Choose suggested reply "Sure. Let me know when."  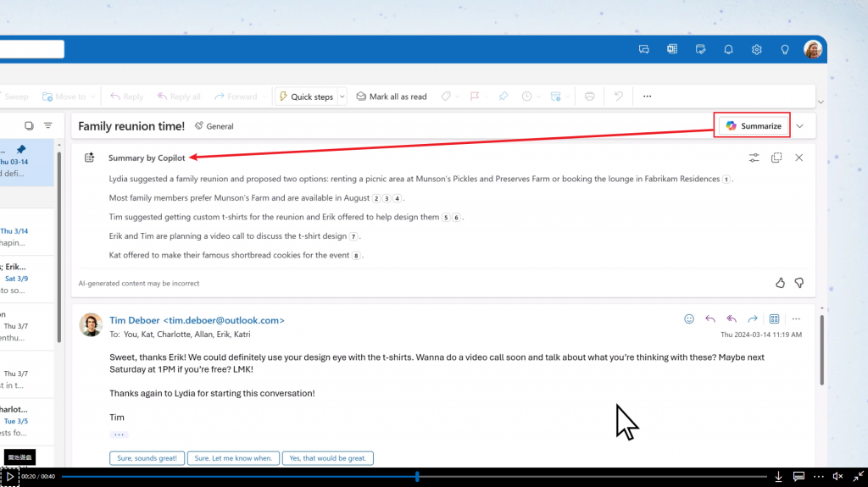coord(233,458)
